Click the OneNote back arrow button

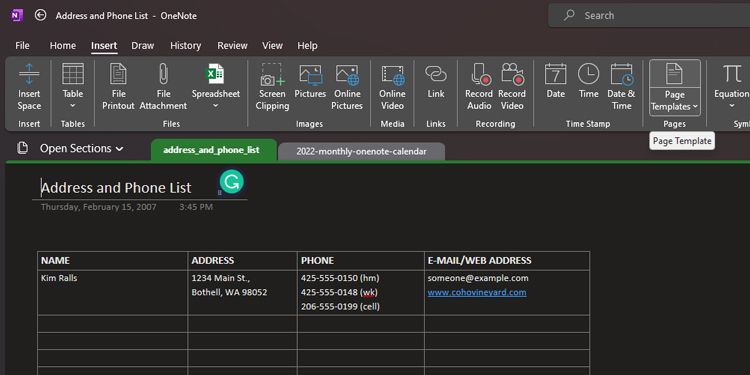[41, 15]
